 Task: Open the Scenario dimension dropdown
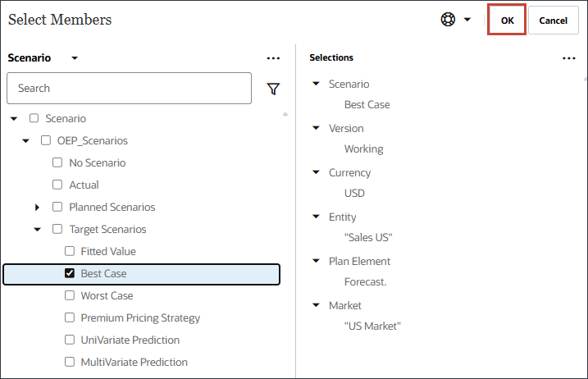tap(75, 58)
